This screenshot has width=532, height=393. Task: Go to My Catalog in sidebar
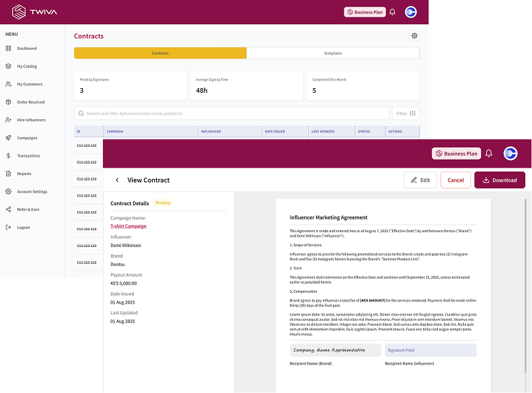coord(27,67)
